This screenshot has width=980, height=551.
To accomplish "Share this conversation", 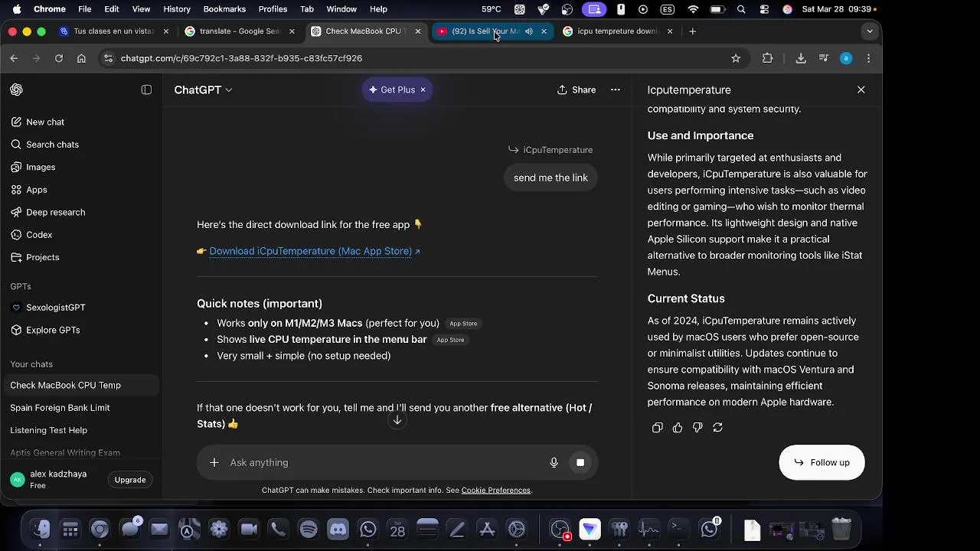I will 577,90.
